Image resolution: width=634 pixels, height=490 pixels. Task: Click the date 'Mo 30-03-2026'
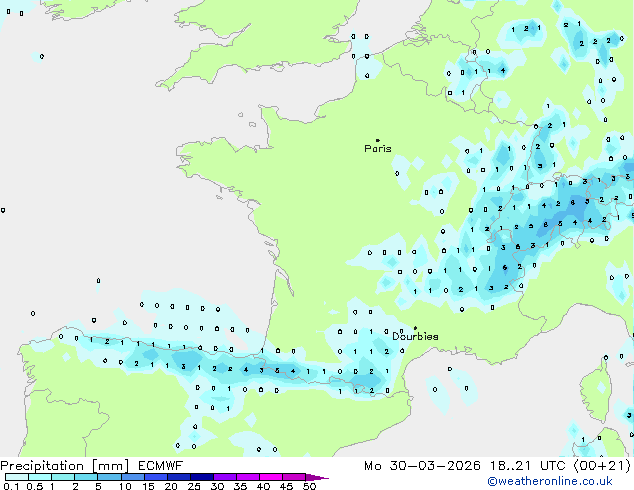click(x=422, y=466)
